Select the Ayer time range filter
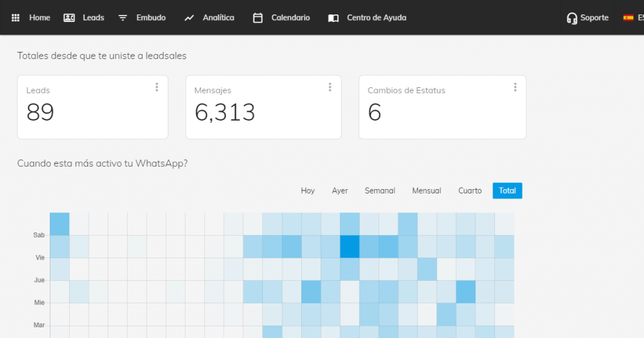The width and height of the screenshot is (644, 338). (x=340, y=191)
